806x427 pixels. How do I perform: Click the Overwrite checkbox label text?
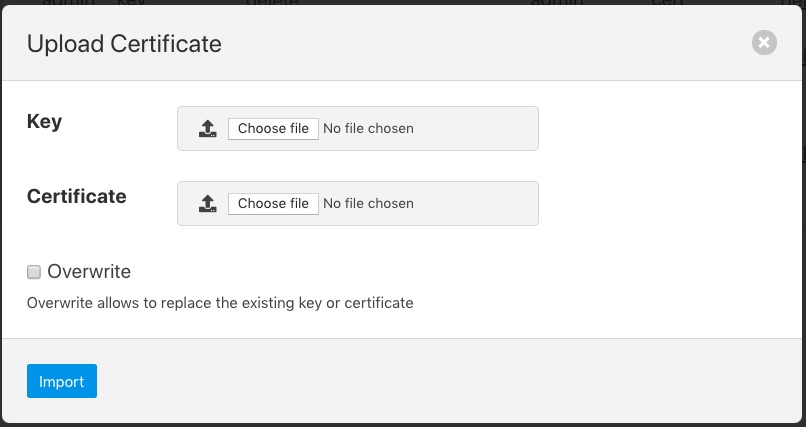(89, 272)
